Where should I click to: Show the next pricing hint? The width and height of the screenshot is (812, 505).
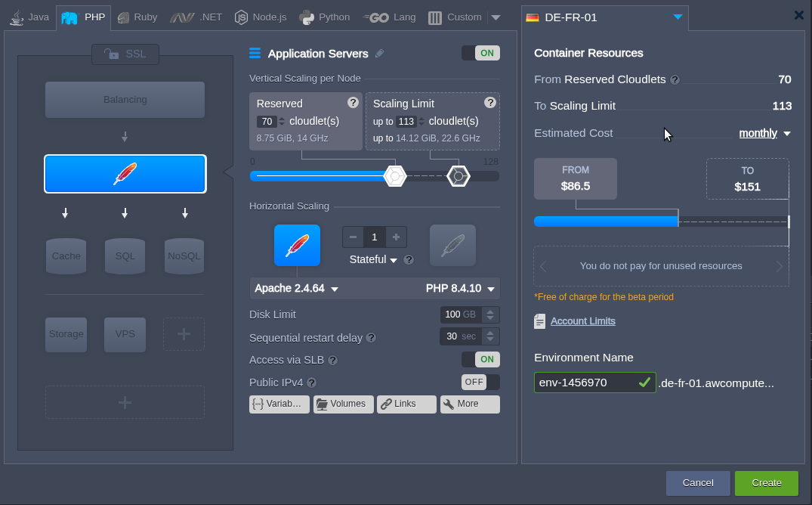(780, 266)
